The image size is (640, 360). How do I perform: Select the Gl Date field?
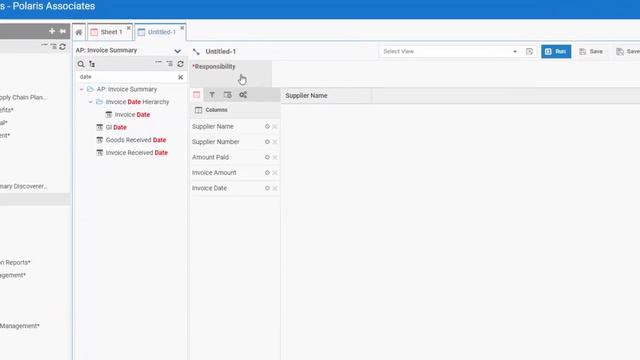116,127
